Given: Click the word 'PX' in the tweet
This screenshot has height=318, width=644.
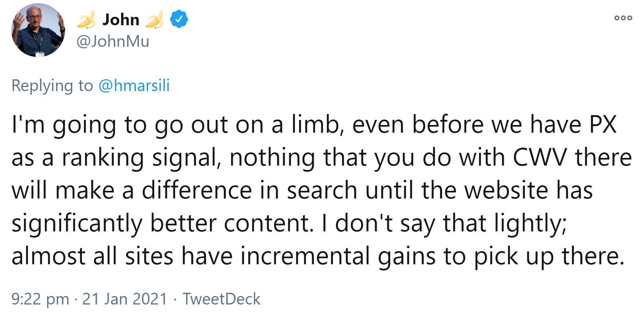Looking at the screenshot, I should [x=603, y=125].
